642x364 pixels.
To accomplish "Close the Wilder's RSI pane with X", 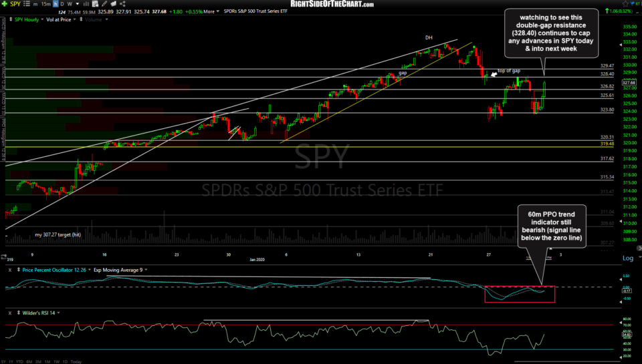I will (10, 313).
